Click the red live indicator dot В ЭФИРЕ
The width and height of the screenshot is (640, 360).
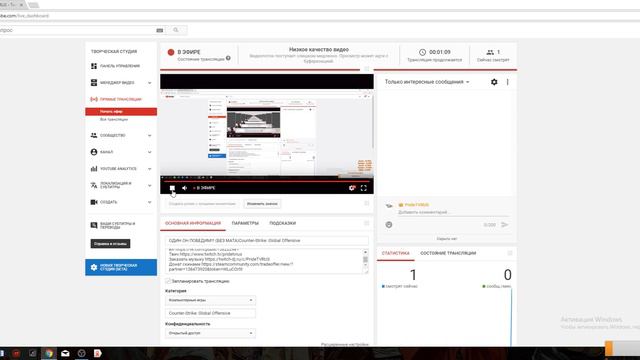(x=171, y=52)
